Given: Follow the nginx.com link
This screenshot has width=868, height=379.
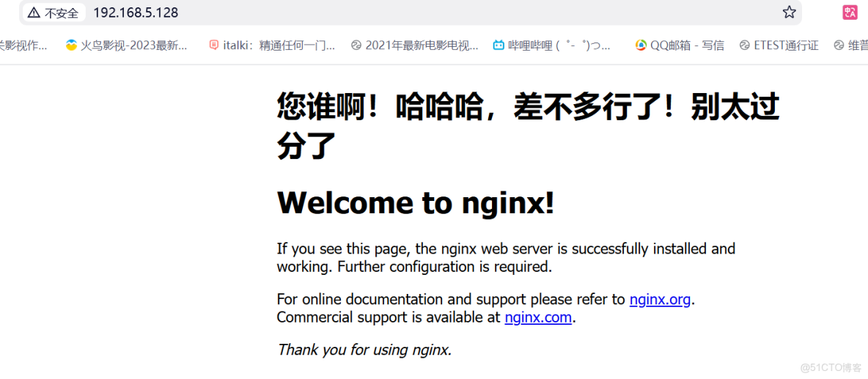Looking at the screenshot, I should coord(537,317).
